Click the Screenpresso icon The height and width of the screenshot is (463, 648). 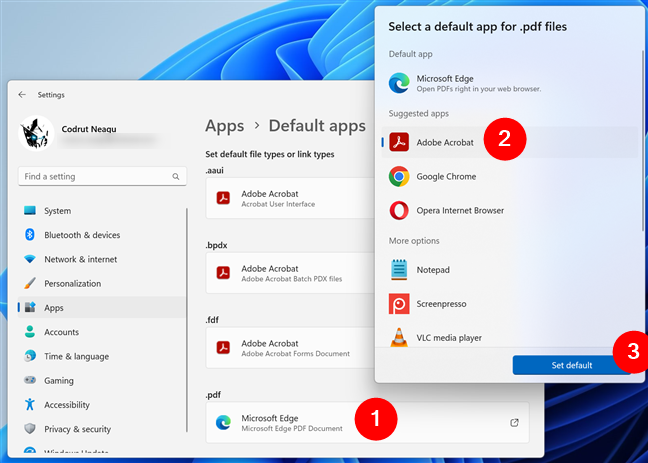pyautogui.click(x=399, y=304)
